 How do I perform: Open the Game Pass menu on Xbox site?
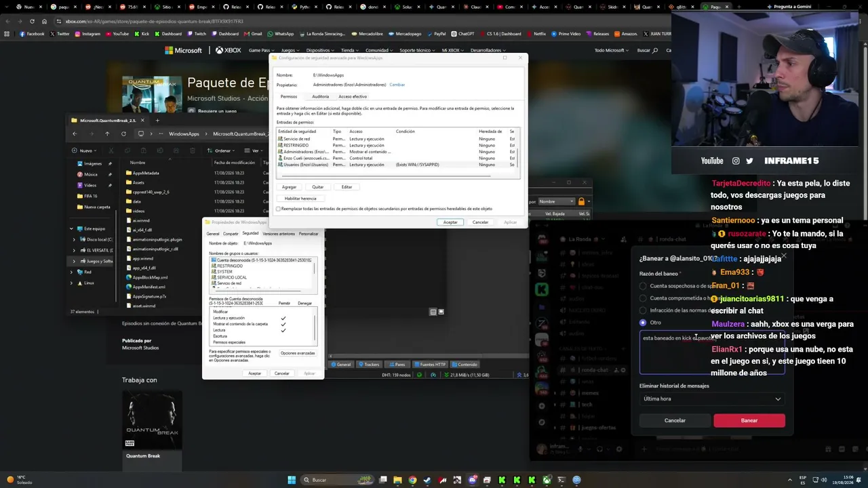[x=260, y=50]
